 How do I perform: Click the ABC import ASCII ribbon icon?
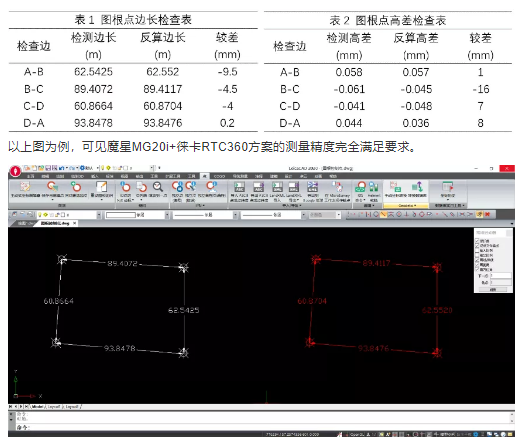coord(240,186)
